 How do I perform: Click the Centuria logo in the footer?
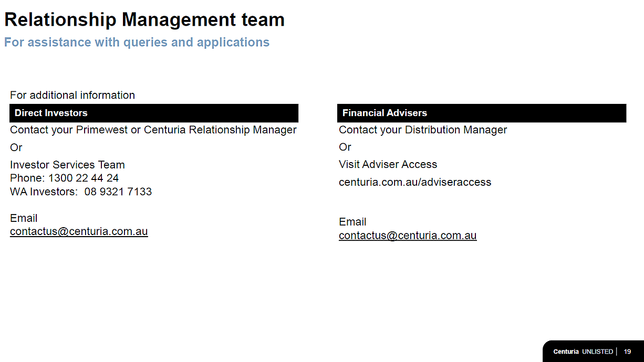pyautogui.click(x=566, y=352)
